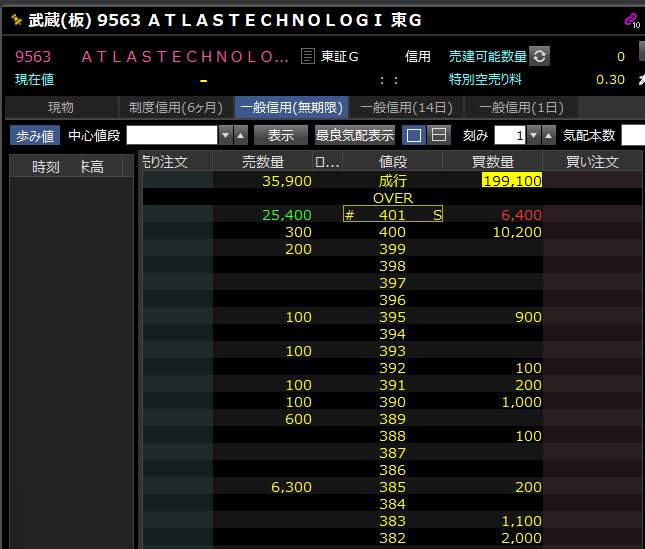Viewport: 645px width, 549px height.
Task: Select single-panel layout icon
Action: [x=414, y=135]
